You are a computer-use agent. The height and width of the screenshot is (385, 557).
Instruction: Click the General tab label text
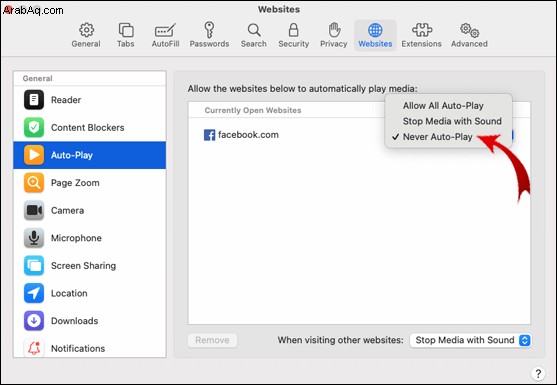pos(86,44)
